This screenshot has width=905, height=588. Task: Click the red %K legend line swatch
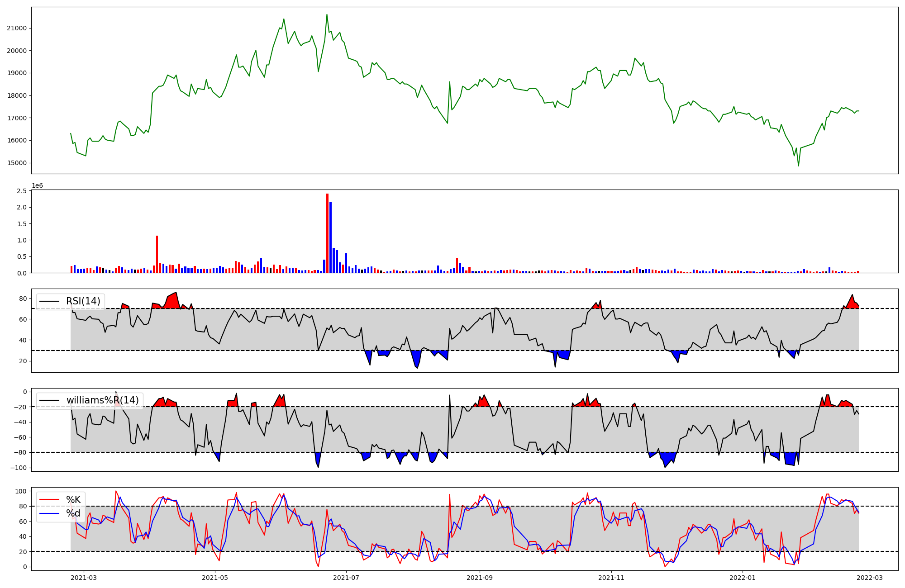[49, 500]
